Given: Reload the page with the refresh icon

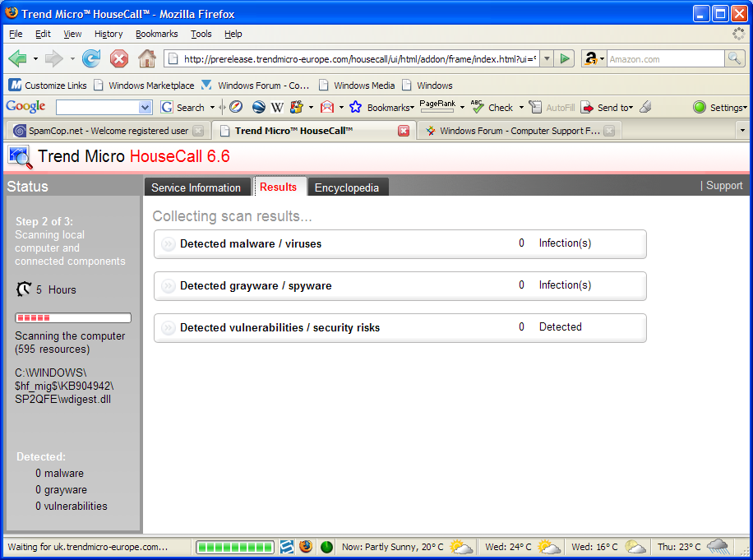Looking at the screenshot, I should pos(91,58).
